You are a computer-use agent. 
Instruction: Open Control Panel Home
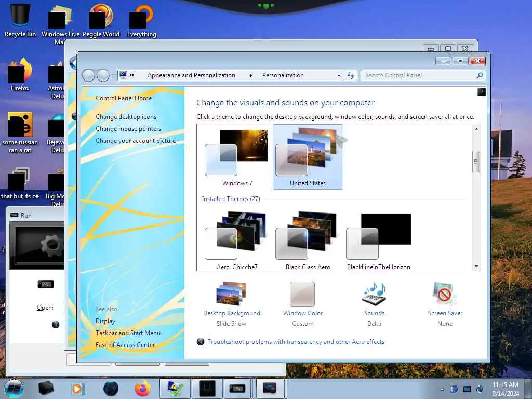[124, 98]
